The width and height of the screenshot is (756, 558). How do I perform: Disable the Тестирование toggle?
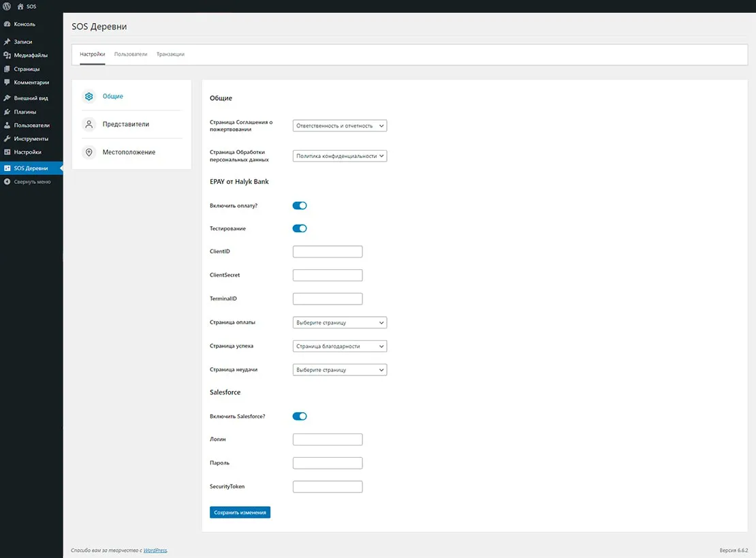tap(300, 229)
